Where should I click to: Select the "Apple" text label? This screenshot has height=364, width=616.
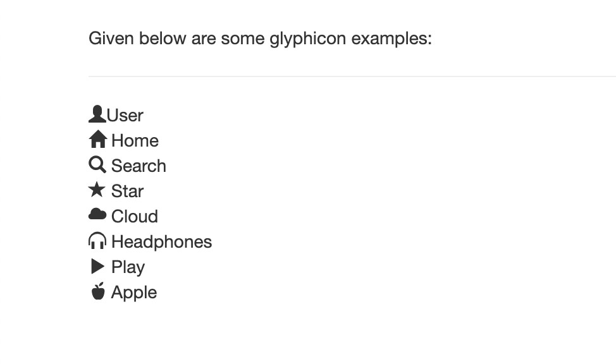134,293
